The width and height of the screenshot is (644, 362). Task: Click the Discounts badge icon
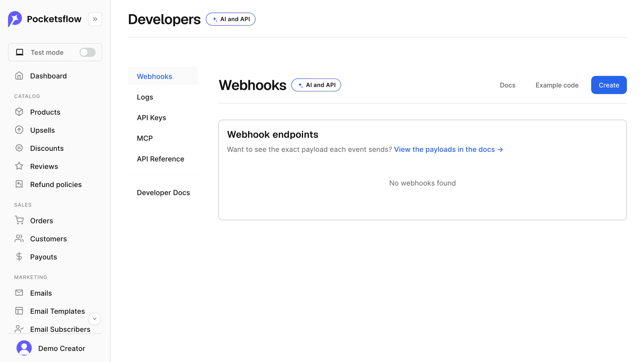click(x=19, y=148)
